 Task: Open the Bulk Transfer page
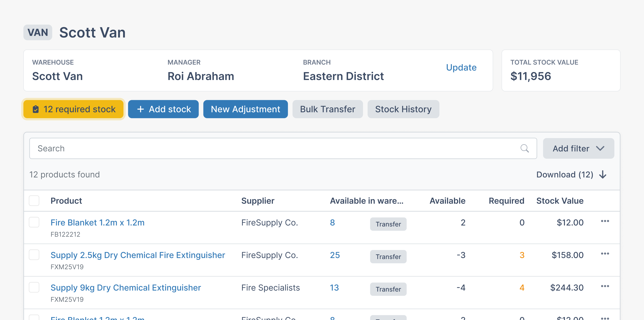coord(327,109)
